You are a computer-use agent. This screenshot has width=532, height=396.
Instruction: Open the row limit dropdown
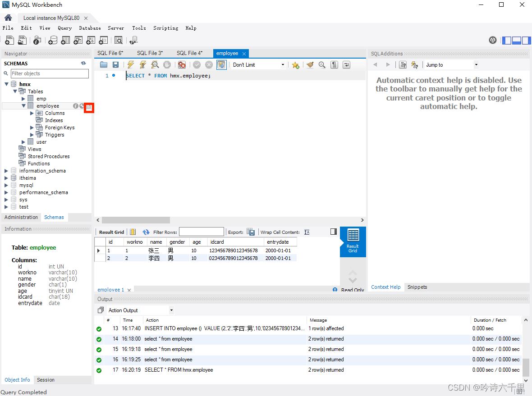283,65
